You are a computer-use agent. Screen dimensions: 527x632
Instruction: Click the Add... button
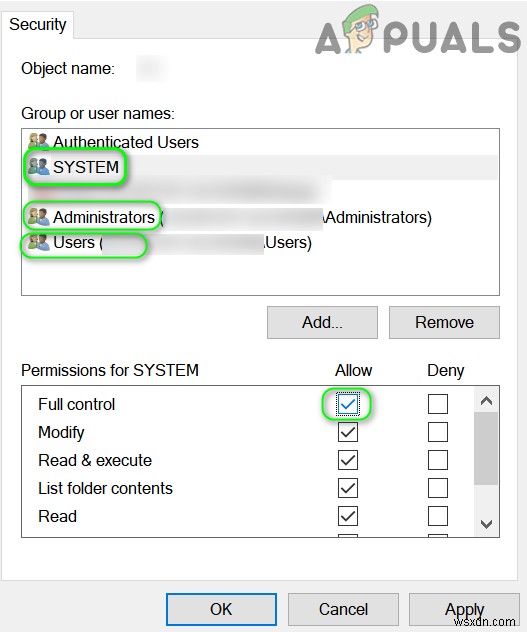coord(322,322)
